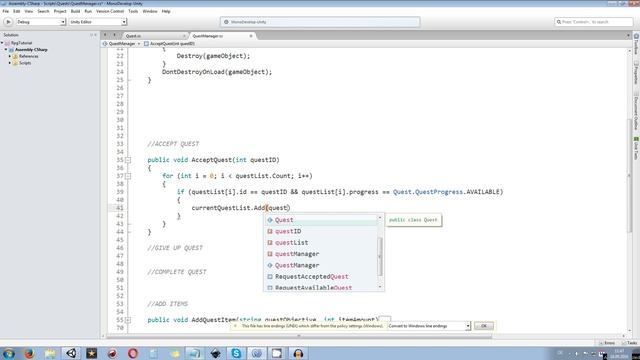Collapse the RpgTutorial solution node
The image size is (640, 360).
click(x=2, y=42)
